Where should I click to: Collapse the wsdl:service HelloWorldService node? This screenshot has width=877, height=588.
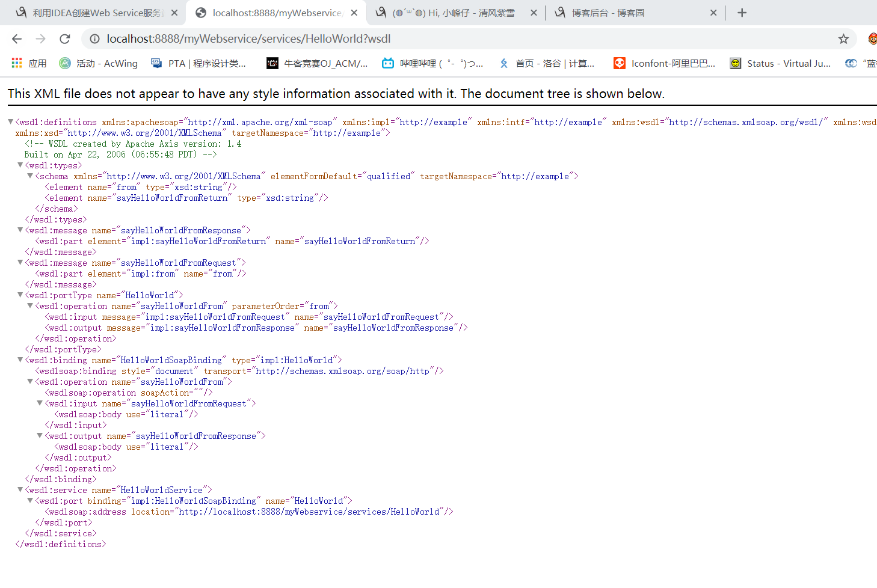20,489
